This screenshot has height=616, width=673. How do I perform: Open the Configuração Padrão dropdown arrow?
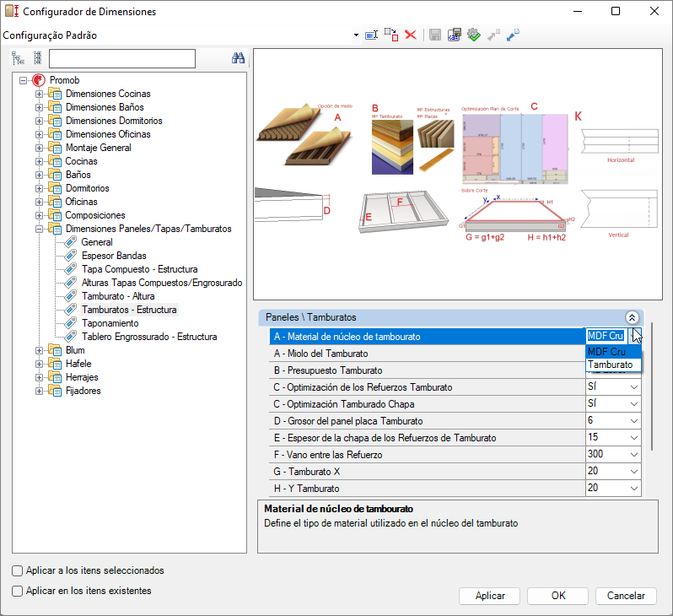tap(356, 35)
